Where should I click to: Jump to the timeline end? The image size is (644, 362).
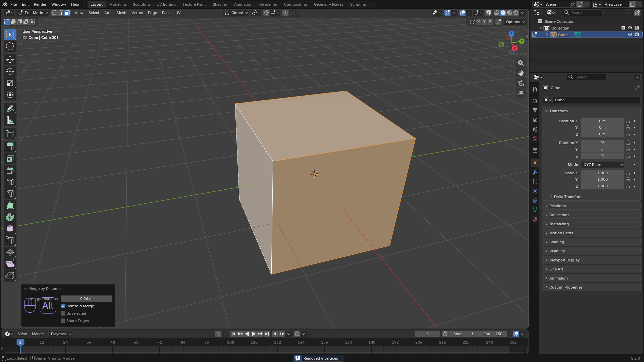[267, 334]
